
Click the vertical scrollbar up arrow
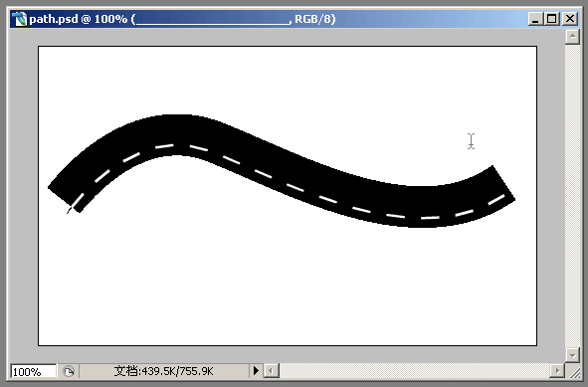tap(572, 37)
